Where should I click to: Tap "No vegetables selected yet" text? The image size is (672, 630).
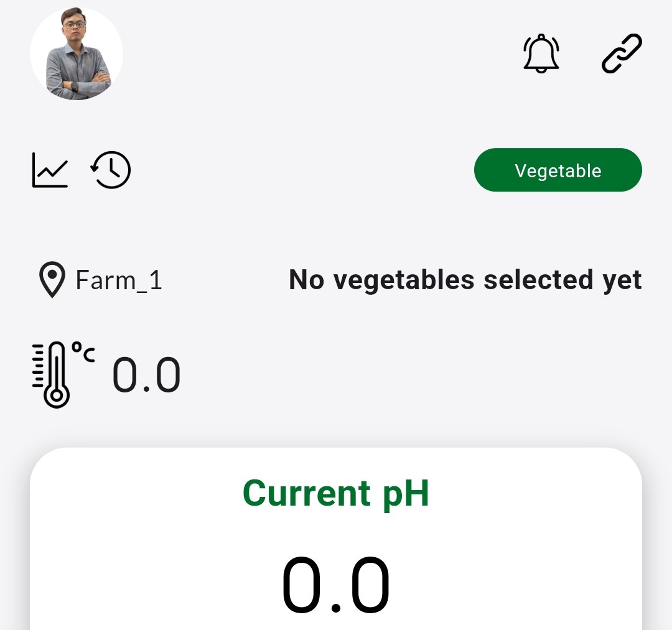pyautogui.click(x=465, y=280)
